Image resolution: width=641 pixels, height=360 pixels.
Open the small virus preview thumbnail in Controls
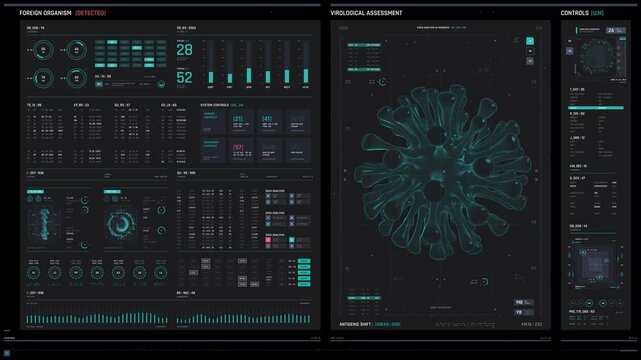tap(596, 56)
